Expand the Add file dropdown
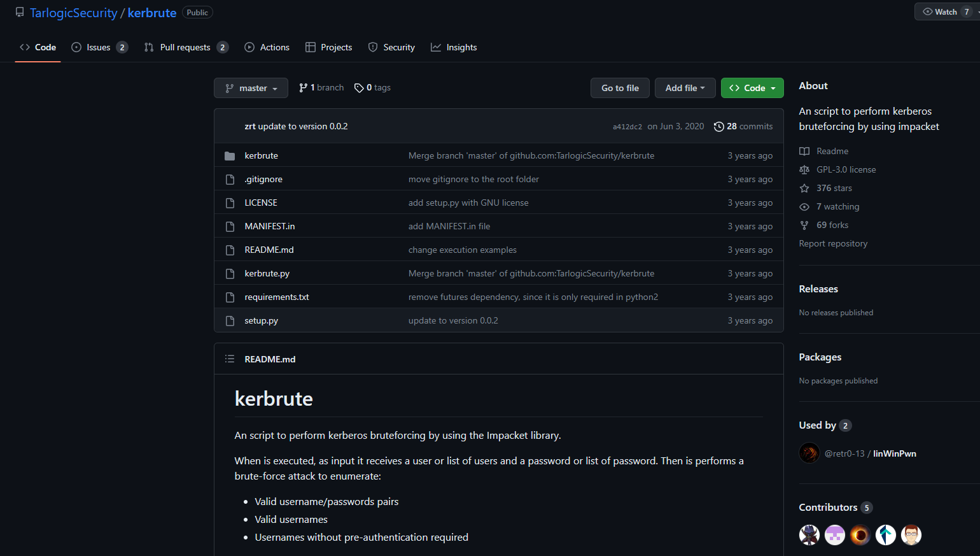 click(x=685, y=88)
